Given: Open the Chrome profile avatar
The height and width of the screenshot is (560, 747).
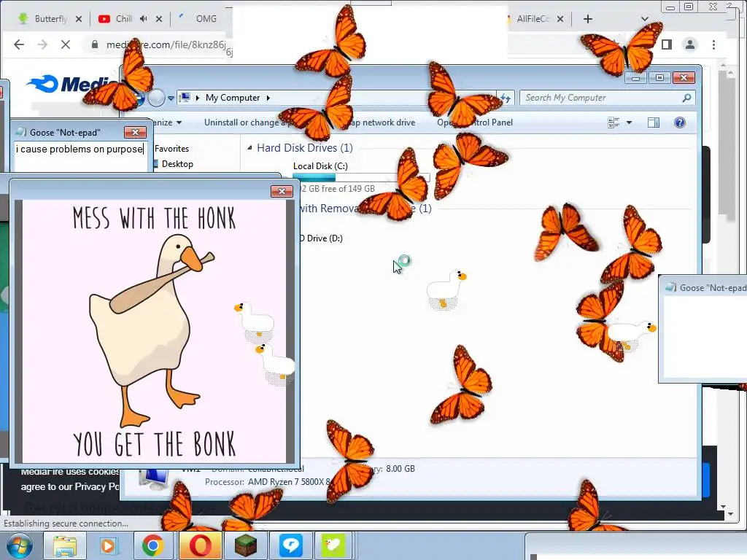Looking at the screenshot, I should coord(689,44).
